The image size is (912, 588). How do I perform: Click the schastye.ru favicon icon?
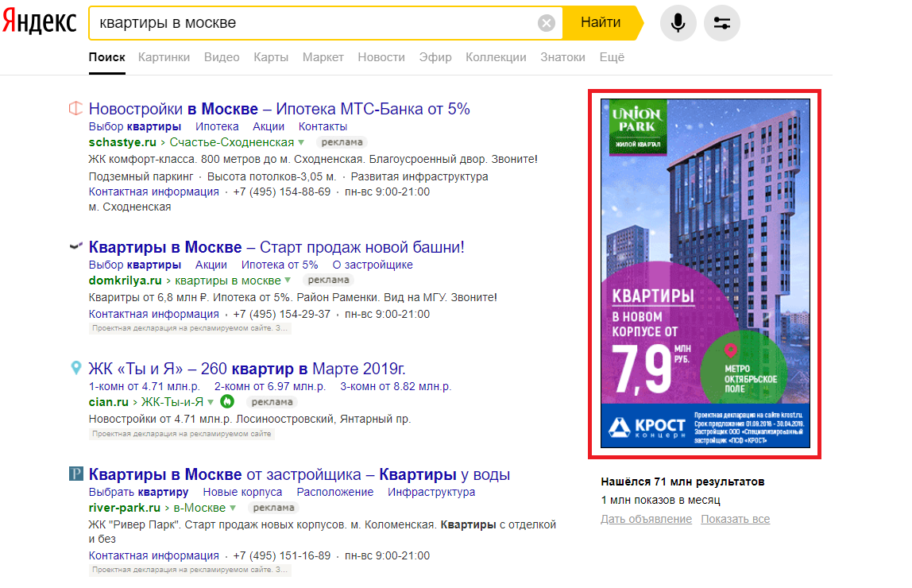pyautogui.click(x=75, y=108)
